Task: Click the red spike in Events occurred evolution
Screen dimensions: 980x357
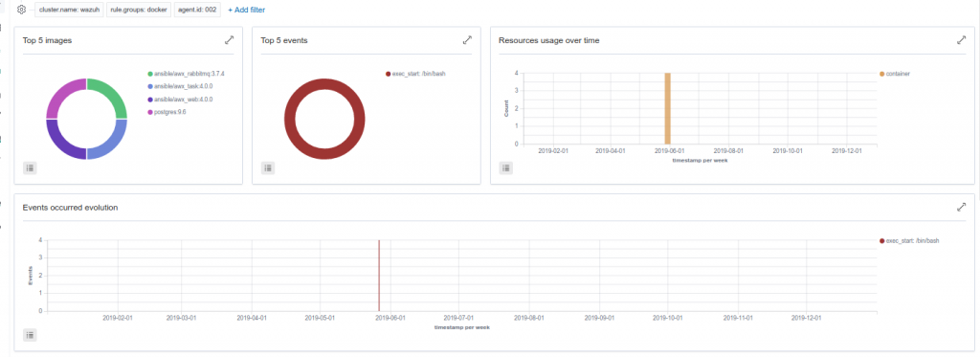Action: [x=379, y=275]
